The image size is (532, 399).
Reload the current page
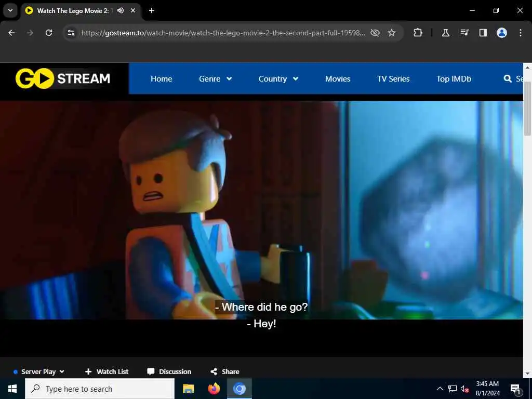tap(49, 33)
